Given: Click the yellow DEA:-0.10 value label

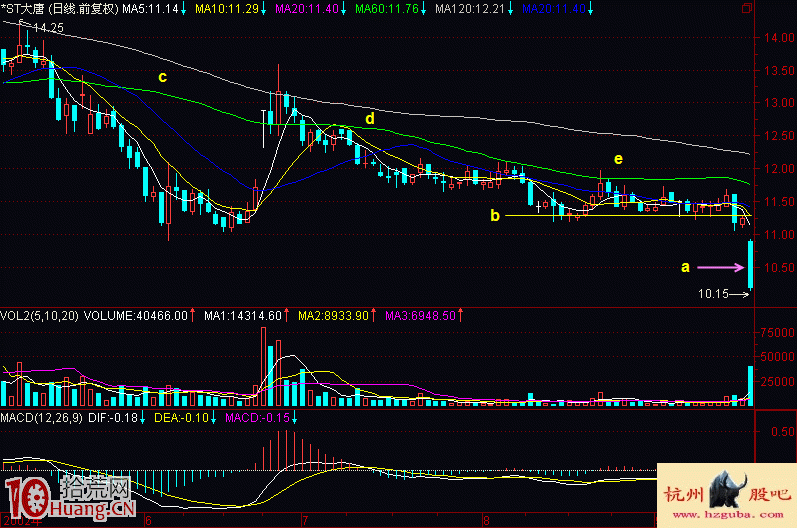Looking at the screenshot, I should [181, 418].
